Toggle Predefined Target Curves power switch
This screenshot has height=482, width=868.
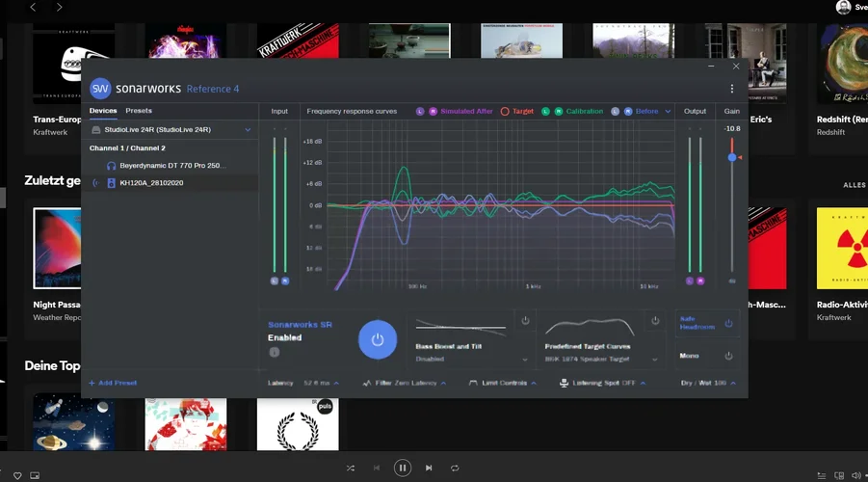pyautogui.click(x=655, y=320)
